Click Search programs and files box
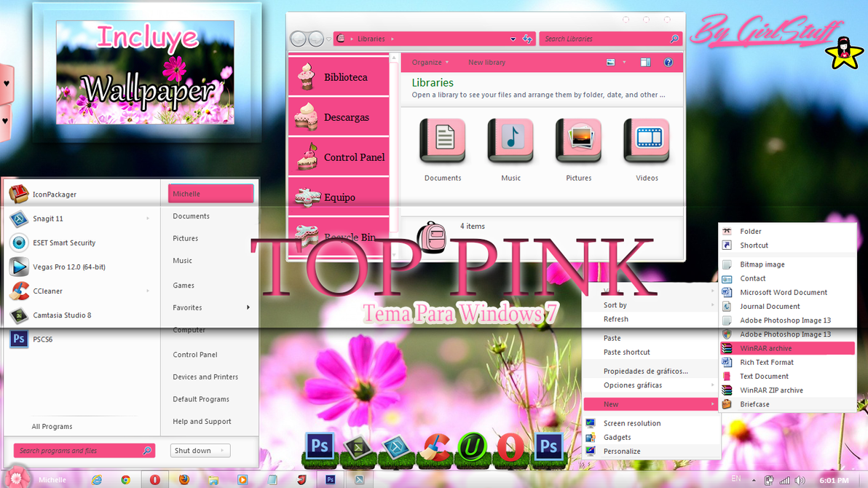The image size is (868, 488). coord(84,450)
